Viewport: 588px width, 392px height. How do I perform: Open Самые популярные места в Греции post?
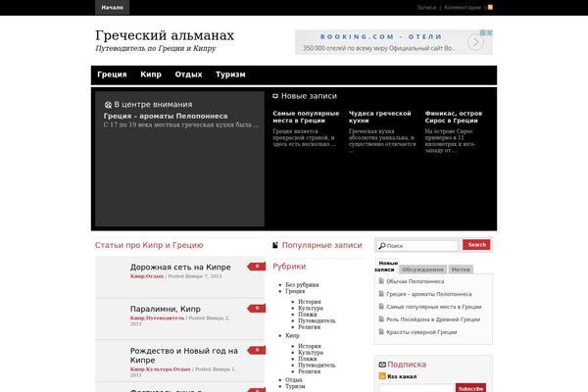306,117
